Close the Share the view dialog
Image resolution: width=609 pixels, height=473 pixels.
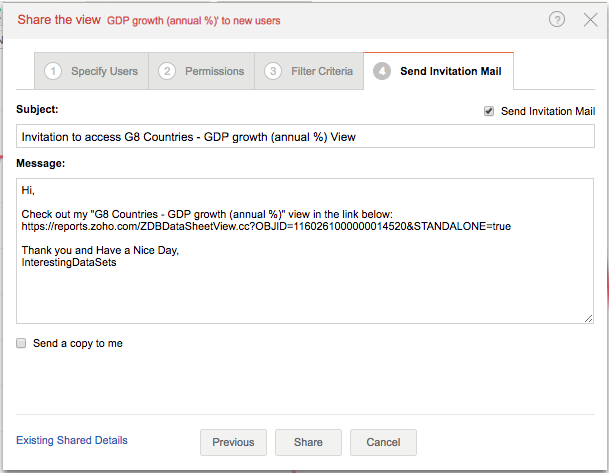pyautogui.click(x=590, y=19)
